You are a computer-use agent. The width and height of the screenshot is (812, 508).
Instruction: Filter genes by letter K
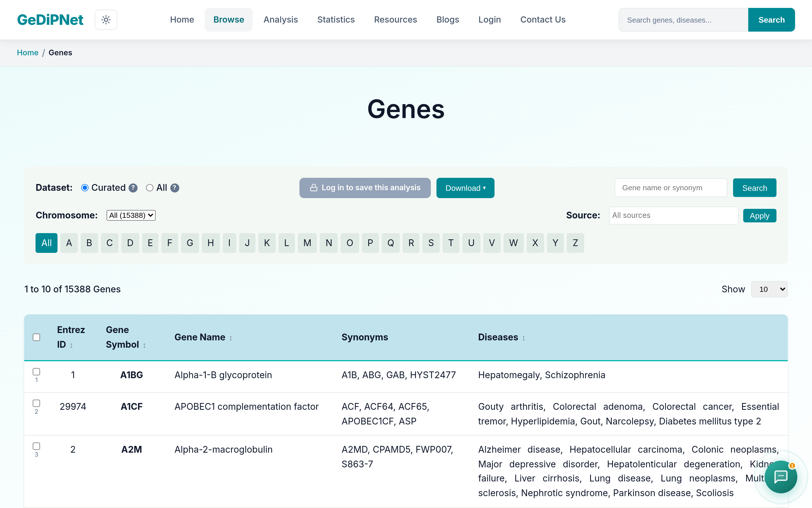267,243
